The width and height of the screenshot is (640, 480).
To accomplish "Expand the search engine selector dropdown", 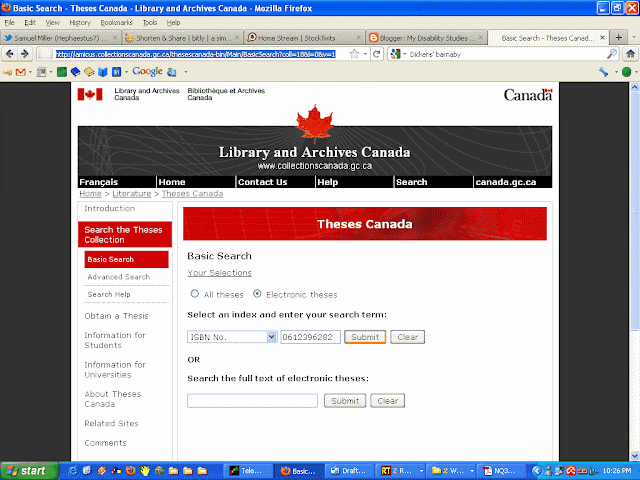I will click(x=404, y=54).
